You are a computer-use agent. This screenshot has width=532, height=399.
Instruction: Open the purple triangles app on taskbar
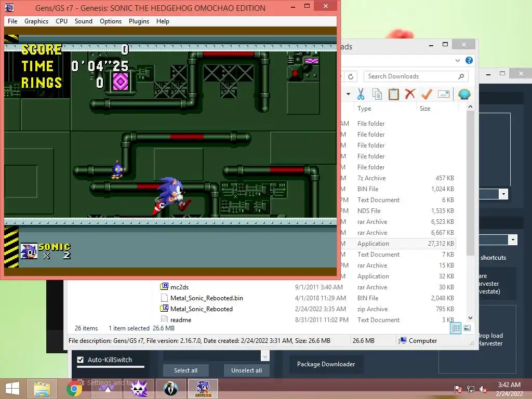coord(107,389)
